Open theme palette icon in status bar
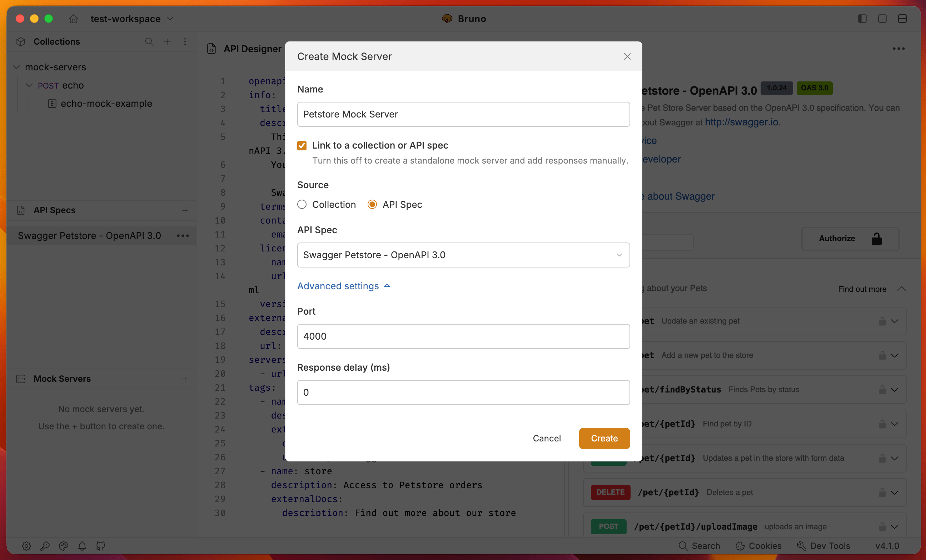 tap(64, 546)
